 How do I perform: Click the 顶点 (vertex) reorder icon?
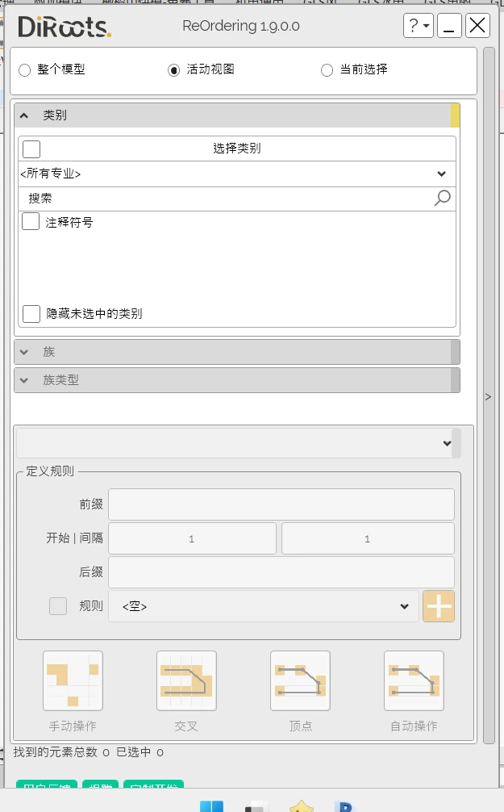pyautogui.click(x=300, y=680)
